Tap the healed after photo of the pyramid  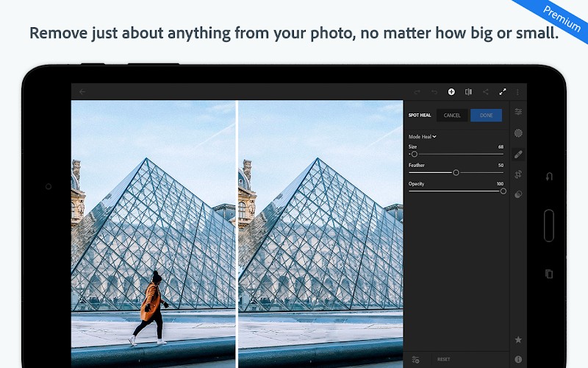pos(320,234)
